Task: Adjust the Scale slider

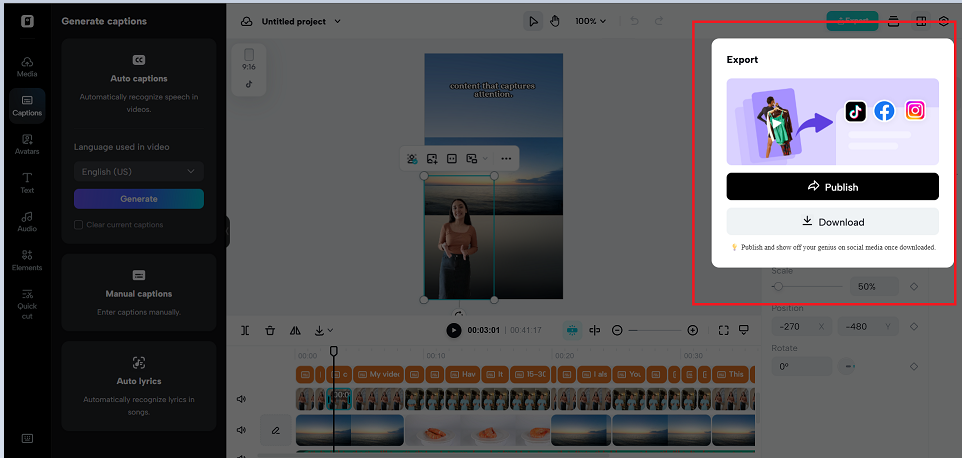Action: click(807, 286)
